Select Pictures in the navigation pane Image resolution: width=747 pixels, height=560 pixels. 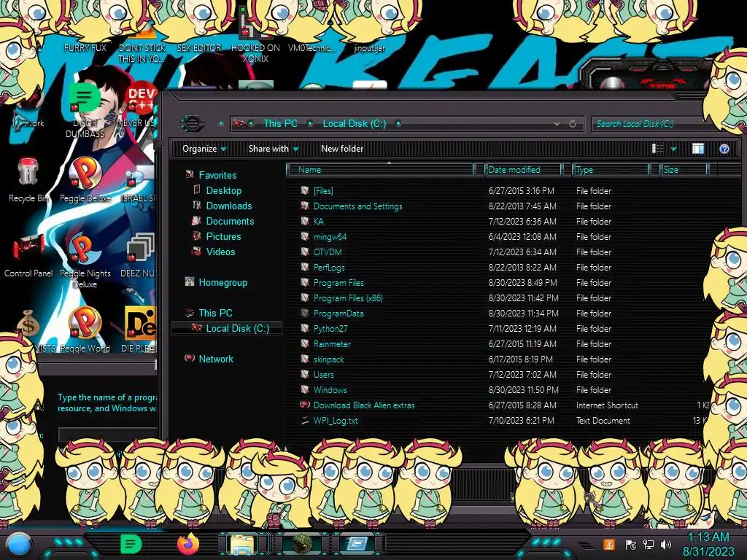pos(223,236)
